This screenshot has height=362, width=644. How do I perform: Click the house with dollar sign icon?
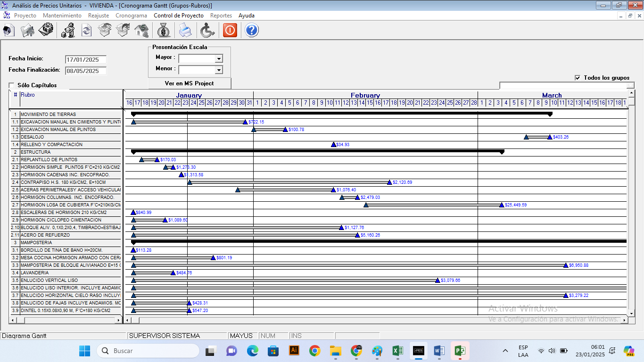(x=141, y=31)
